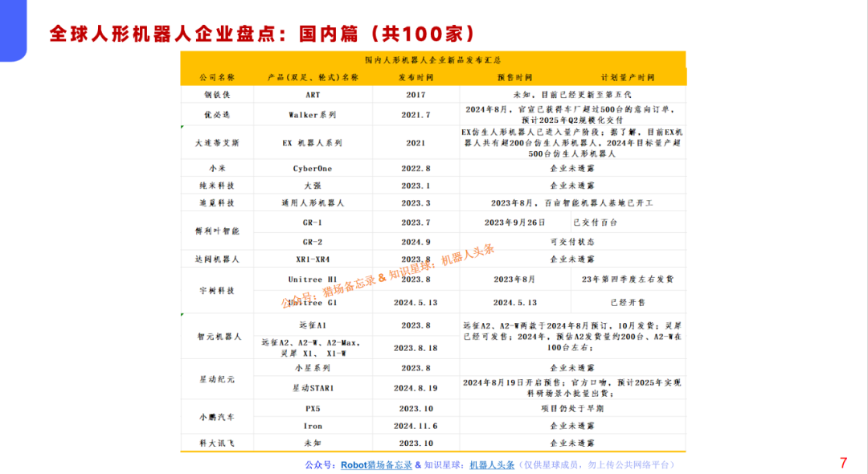Image resolution: width=868 pixels, height=474 pixels.
Task: Select the 产品(双足、轮式)名称 column header
Action: tap(313, 77)
